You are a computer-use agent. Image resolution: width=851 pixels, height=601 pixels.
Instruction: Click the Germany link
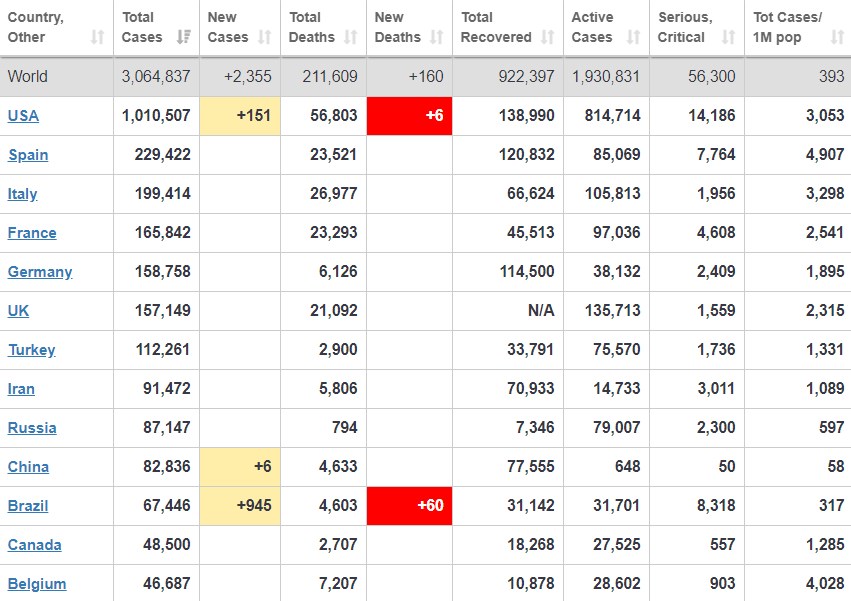[40, 272]
